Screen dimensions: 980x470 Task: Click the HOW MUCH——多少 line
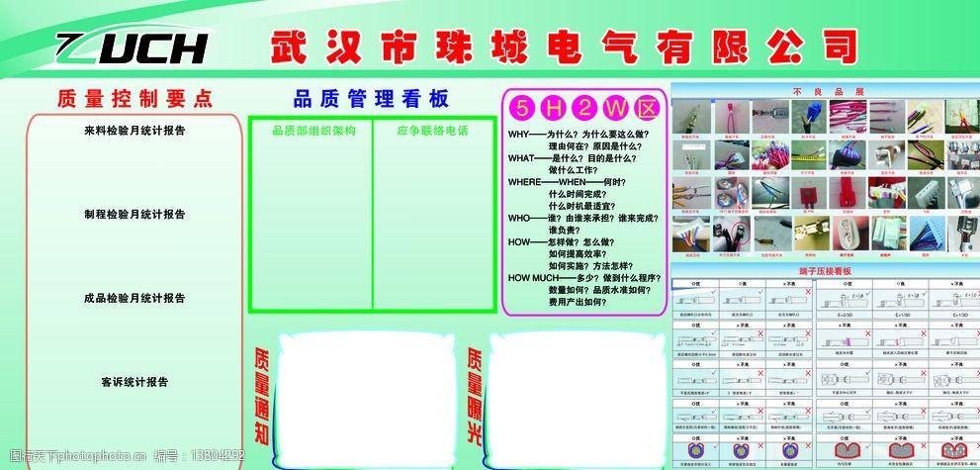(585, 277)
